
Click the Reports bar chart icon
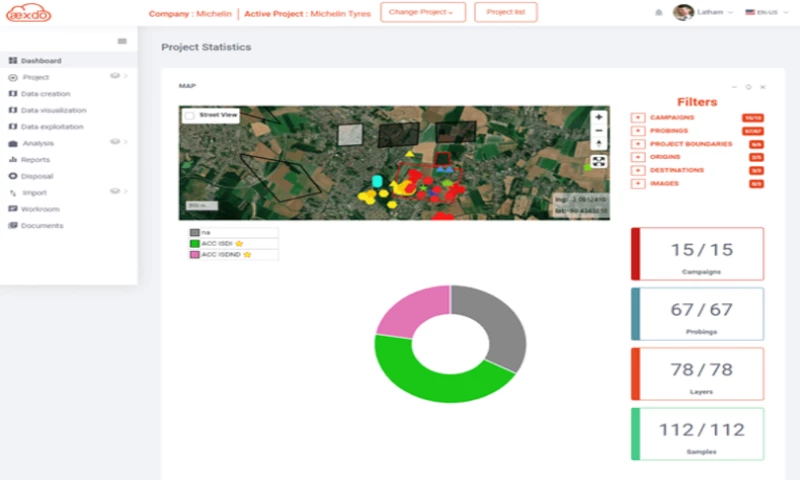(13, 159)
